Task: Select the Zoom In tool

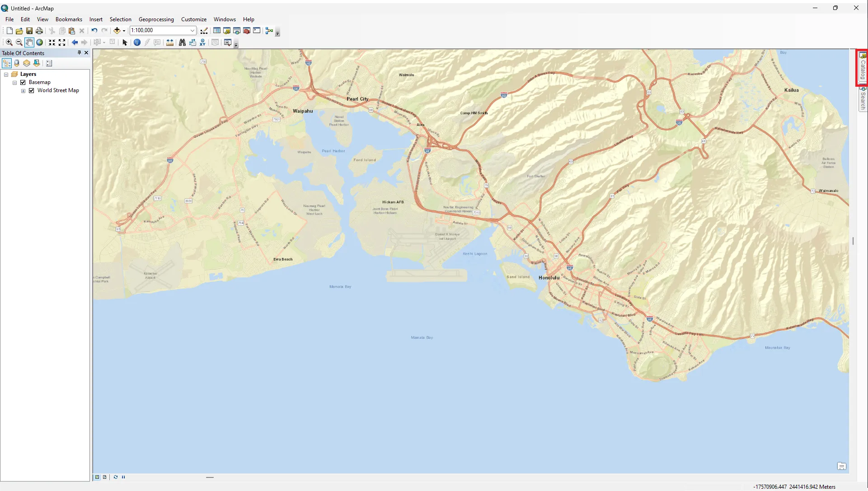Action: click(9, 42)
